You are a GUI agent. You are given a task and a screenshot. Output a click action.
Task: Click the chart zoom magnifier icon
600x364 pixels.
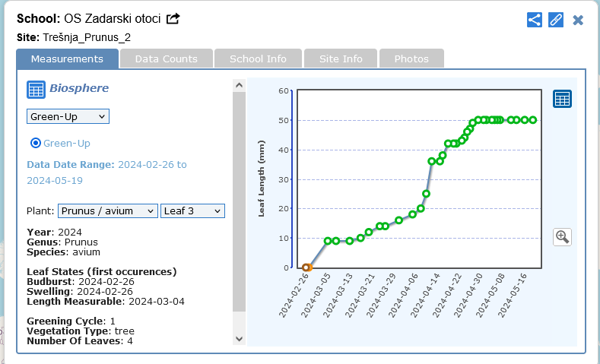tap(562, 236)
